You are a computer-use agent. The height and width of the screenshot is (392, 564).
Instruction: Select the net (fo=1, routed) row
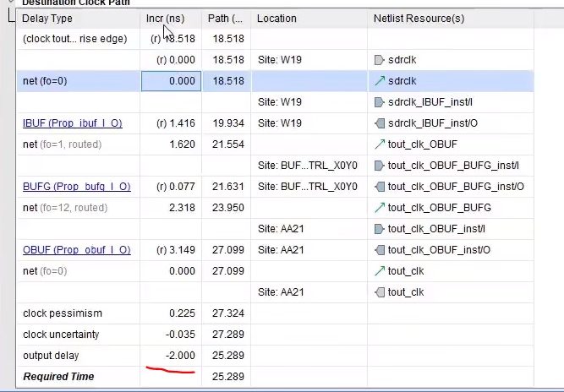tap(275, 144)
